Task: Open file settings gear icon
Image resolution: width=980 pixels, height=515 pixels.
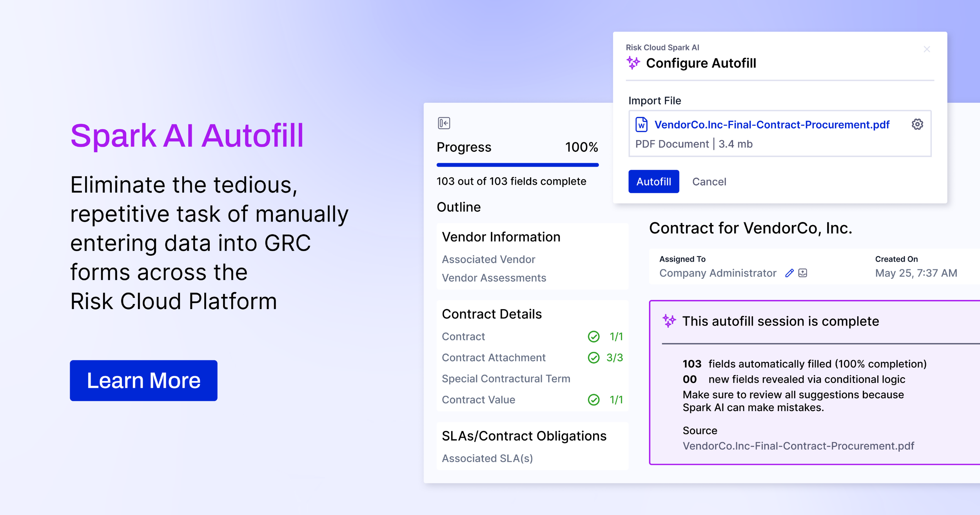Action: 917,124
